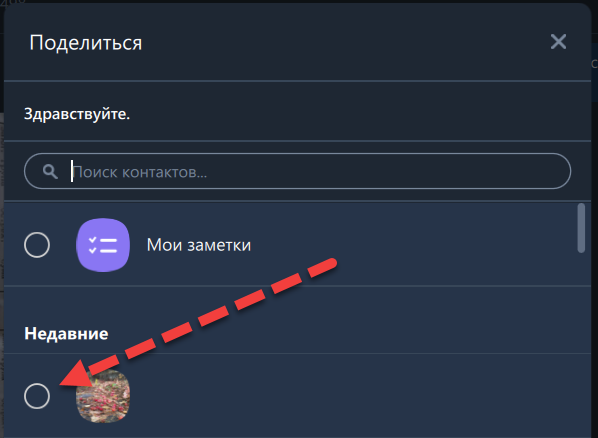Close the Поделиться dialog with X

(558, 42)
